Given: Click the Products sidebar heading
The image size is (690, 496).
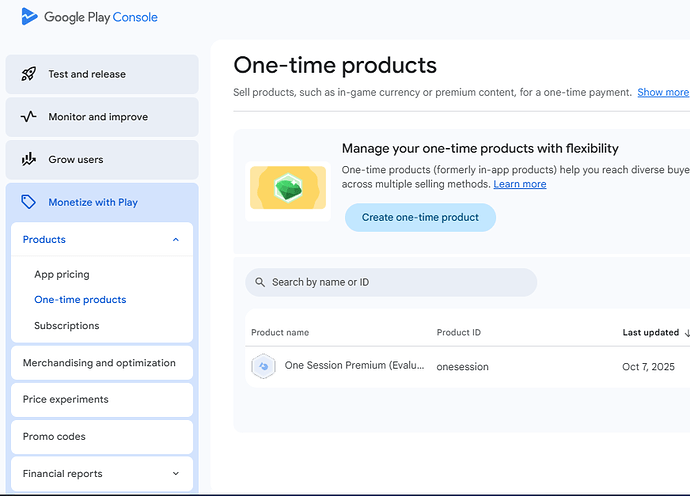Looking at the screenshot, I should [44, 239].
